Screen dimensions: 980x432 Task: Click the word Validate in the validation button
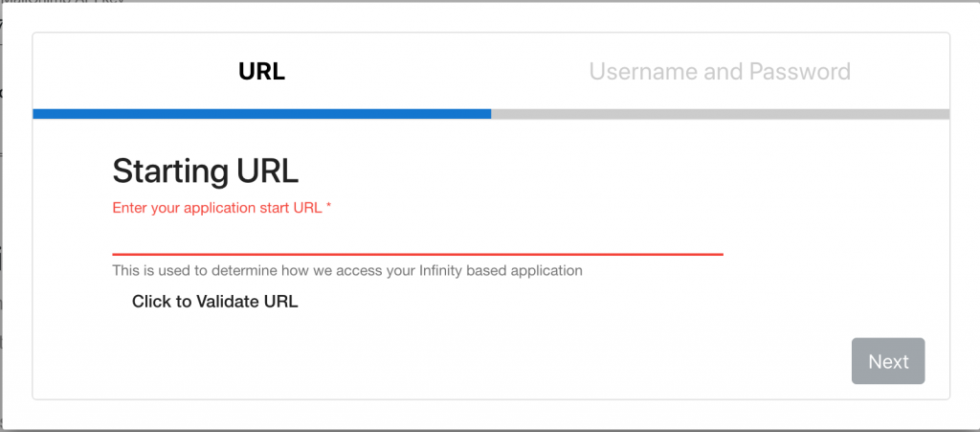(228, 302)
